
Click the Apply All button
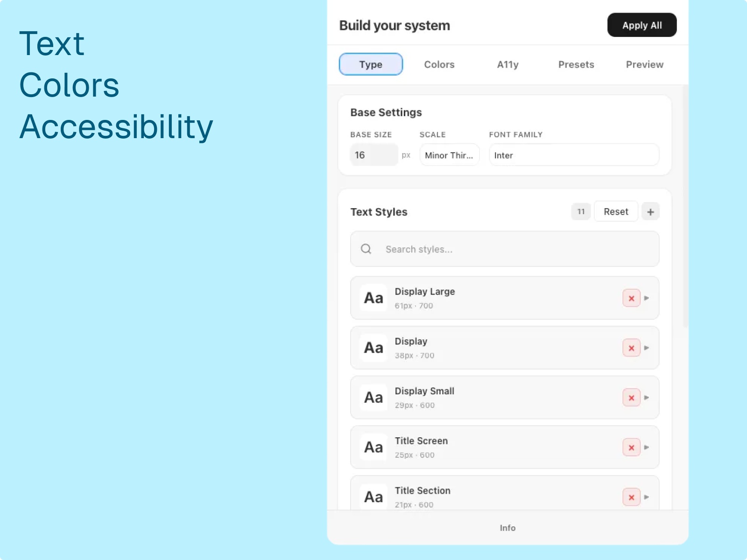coord(641,25)
